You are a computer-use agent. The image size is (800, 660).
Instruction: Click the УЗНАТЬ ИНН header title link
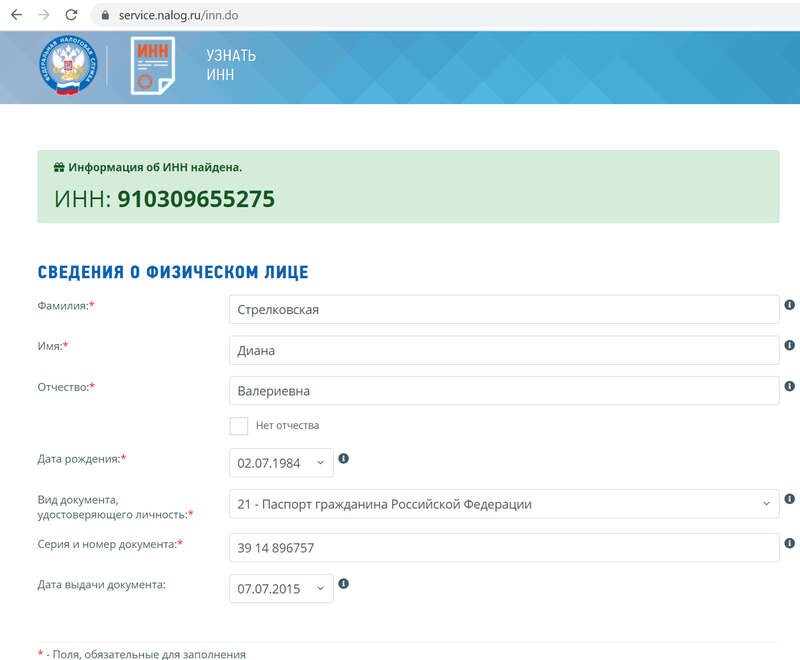[x=231, y=65]
